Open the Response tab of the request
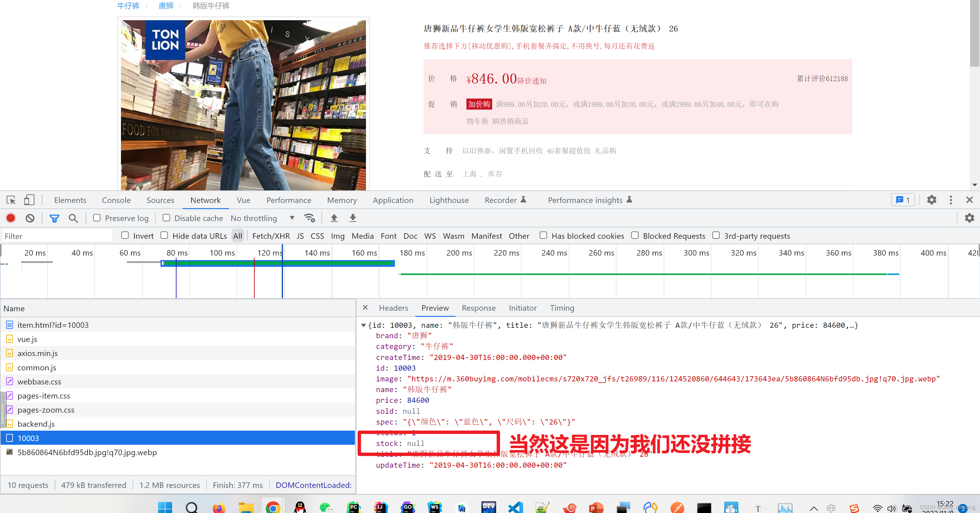The width and height of the screenshot is (980, 513). click(x=479, y=308)
